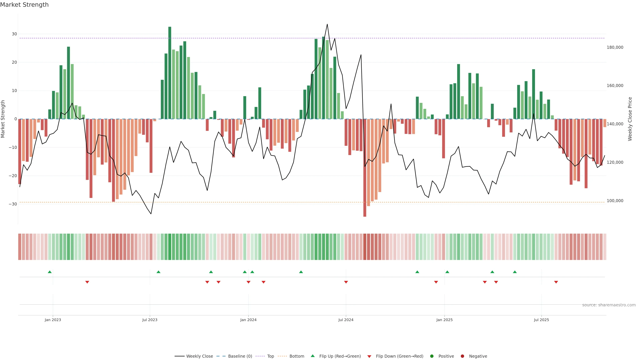Click the Jul 2025 x-axis label

[x=541, y=320]
